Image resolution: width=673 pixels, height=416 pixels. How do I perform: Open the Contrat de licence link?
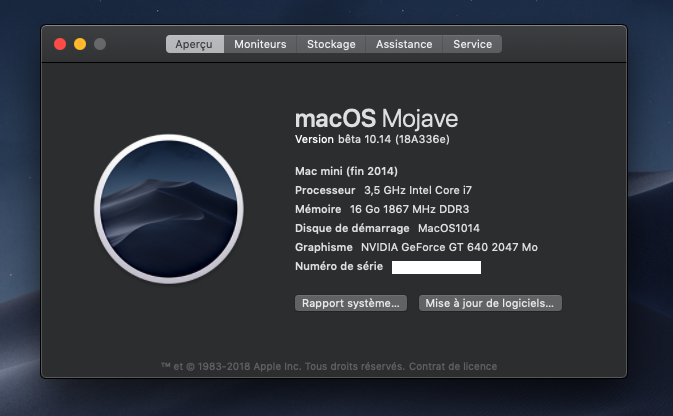coord(453,366)
